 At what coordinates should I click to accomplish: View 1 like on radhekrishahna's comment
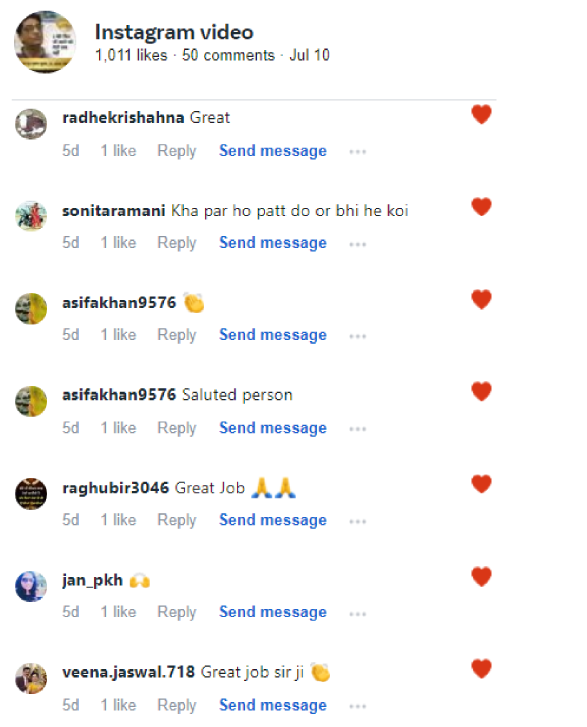(119, 151)
